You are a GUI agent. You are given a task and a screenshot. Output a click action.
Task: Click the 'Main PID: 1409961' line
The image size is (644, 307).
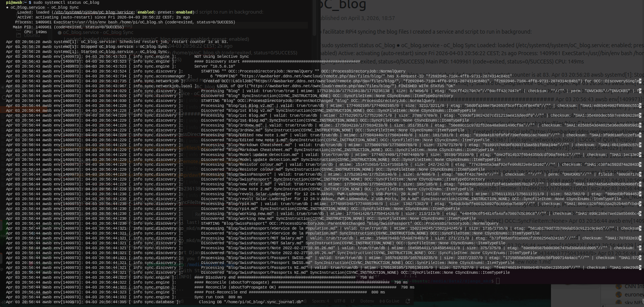pos(68,27)
